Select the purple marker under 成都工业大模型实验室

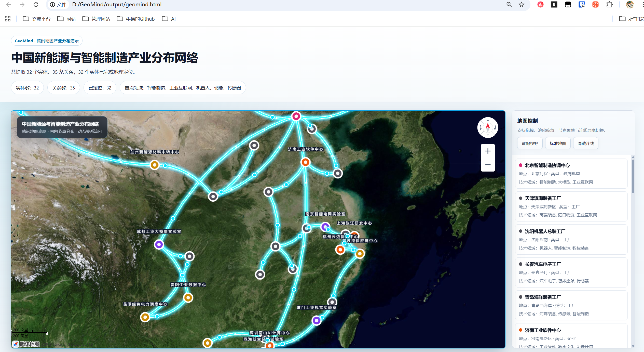[159, 244]
